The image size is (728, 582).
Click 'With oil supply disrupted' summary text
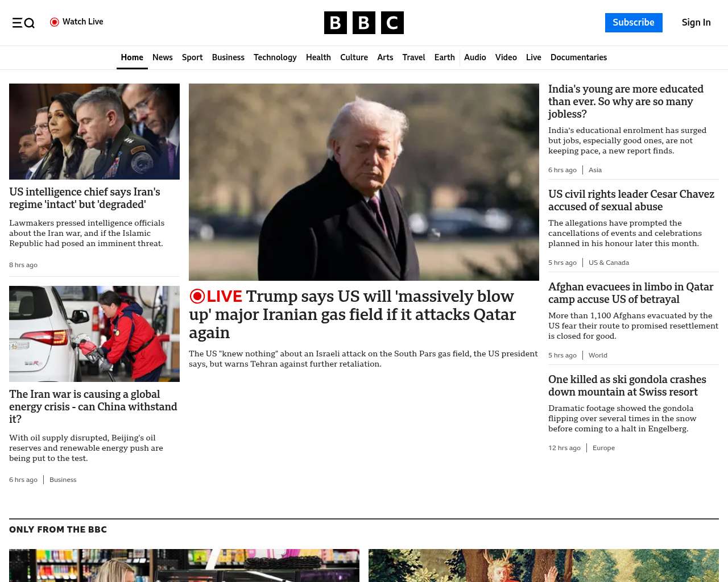point(86,448)
